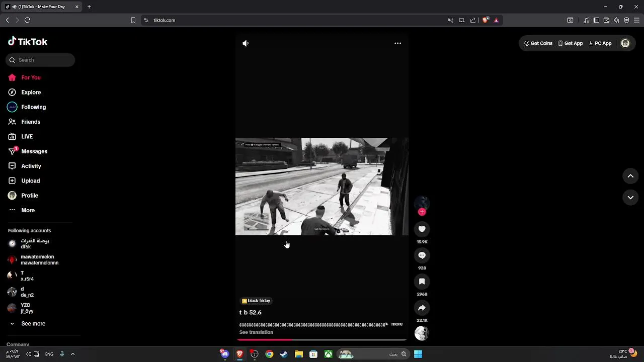Click the share page icon in address bar
The height and width of the screenshot is (362, 644).
473,20
